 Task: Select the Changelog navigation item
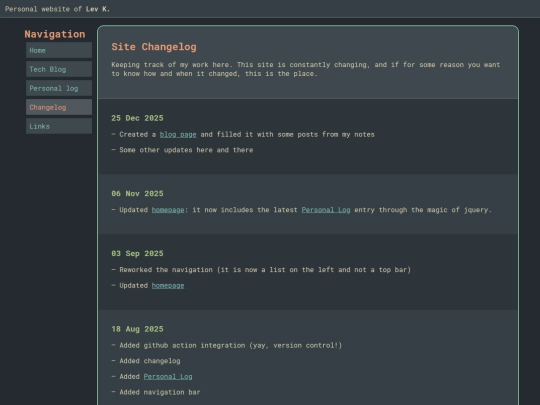59,107
